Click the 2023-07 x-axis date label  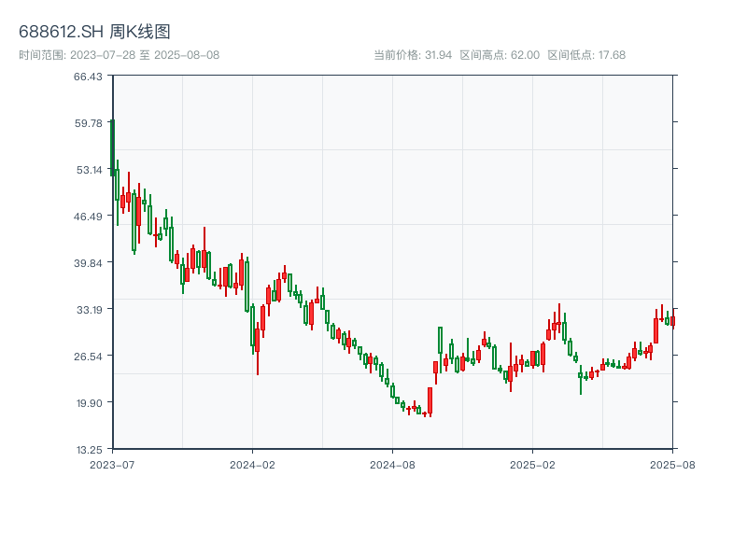(112, 464)
